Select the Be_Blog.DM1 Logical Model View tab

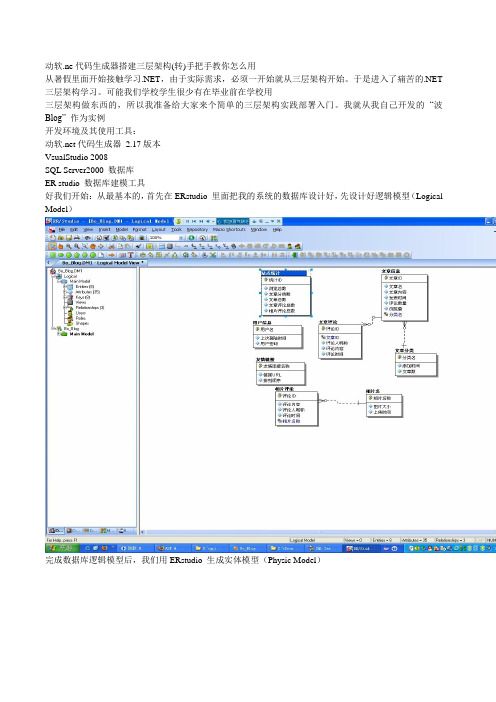[x=101, y=263]
